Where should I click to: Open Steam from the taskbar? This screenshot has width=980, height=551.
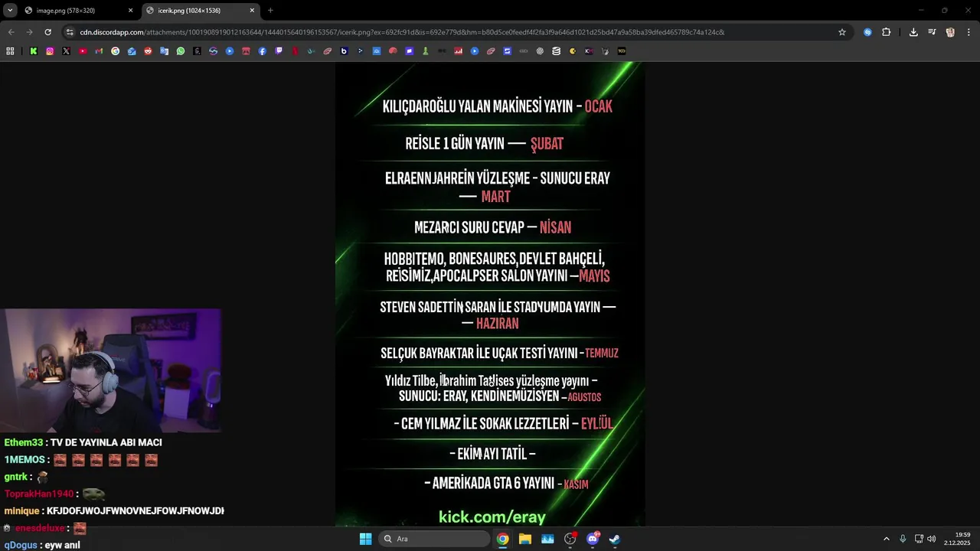[615, 539]
